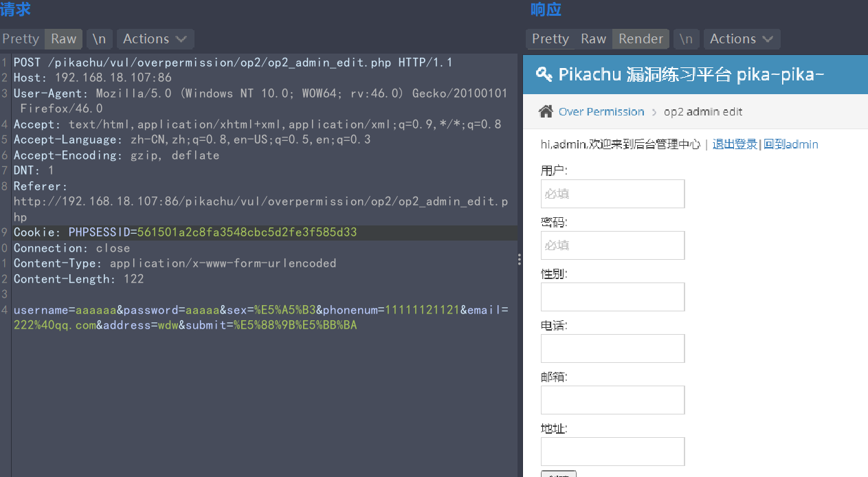Screen dimensions: 868x477
Task: Click the wrench icon in the Pikachu header
Action: (x=543, y=74)
